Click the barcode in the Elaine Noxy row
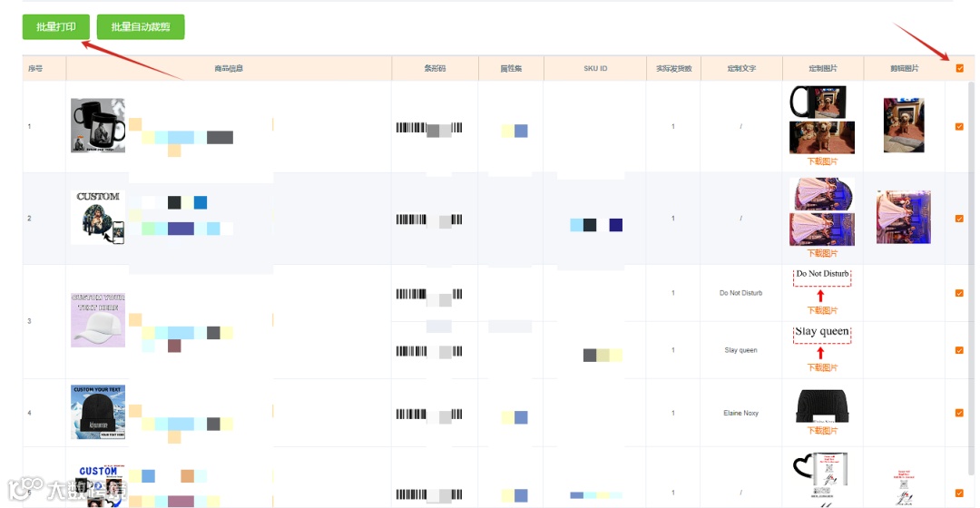The width and height of the screenshot is (980, 508). point(429,415)
